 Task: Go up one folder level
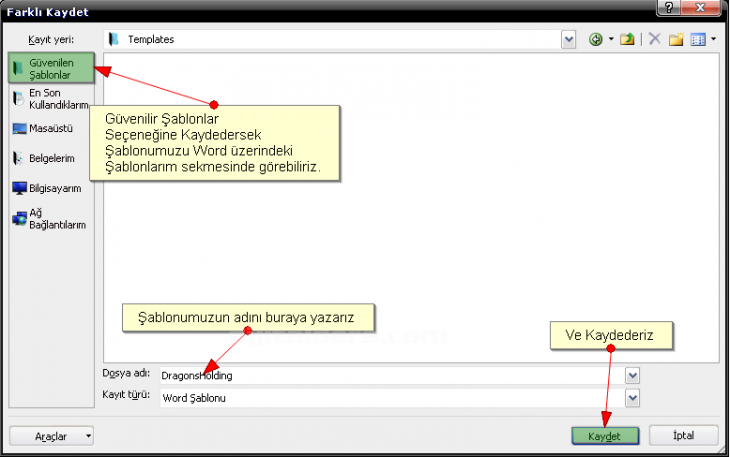coord(627,40)
